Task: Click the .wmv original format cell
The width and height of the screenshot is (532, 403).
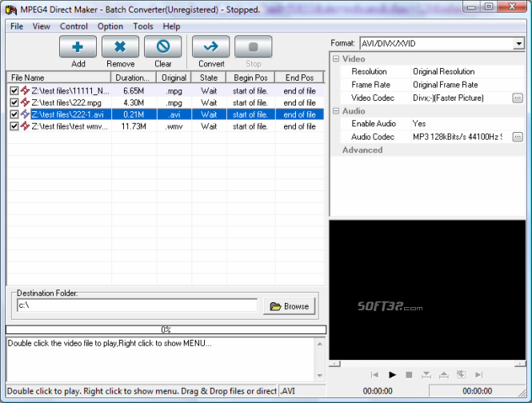Action: (174, 126)
